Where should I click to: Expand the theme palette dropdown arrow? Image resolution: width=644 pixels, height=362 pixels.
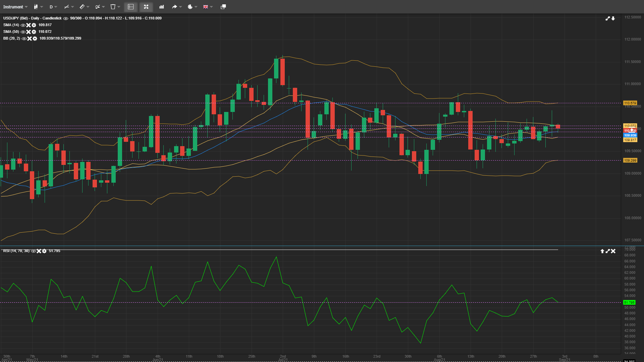[x=196, y=7]
